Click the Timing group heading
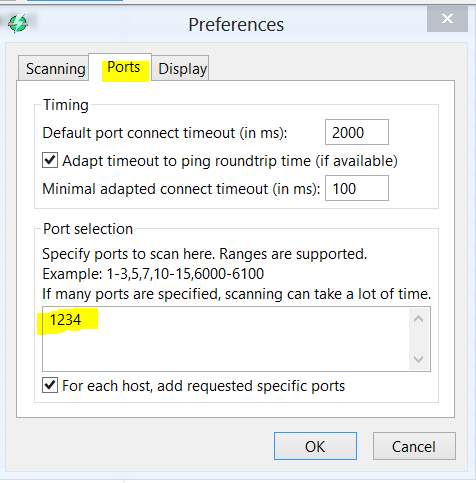Image resolution: width=476 pixels, height=483 pixels. pos(66,105)
